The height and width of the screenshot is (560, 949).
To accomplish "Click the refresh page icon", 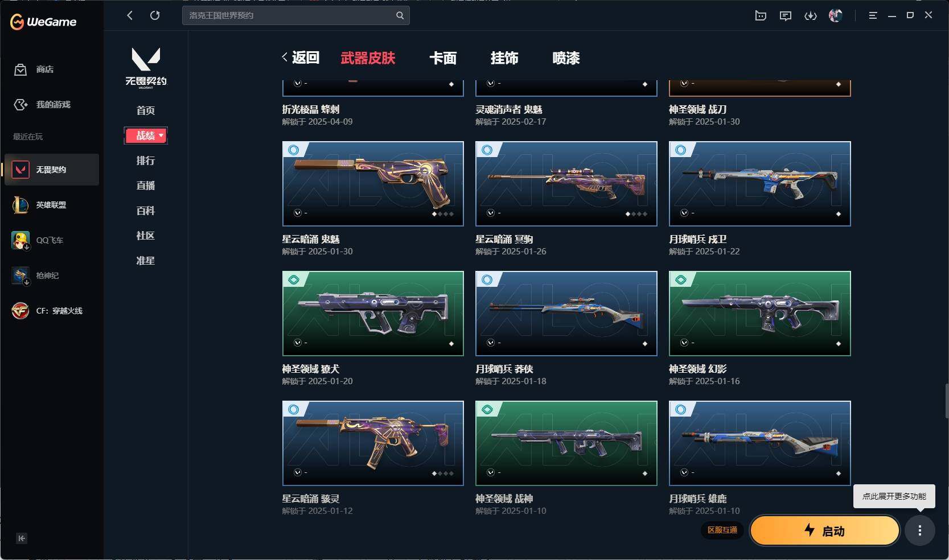I will (155, 15).
